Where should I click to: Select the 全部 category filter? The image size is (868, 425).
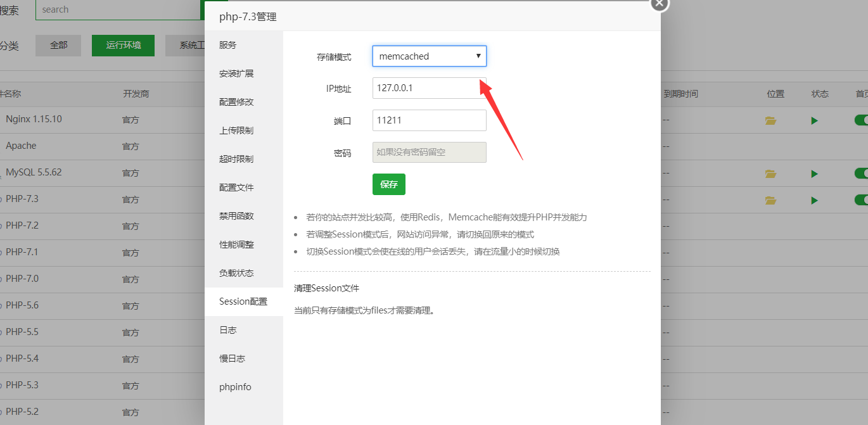58,46
